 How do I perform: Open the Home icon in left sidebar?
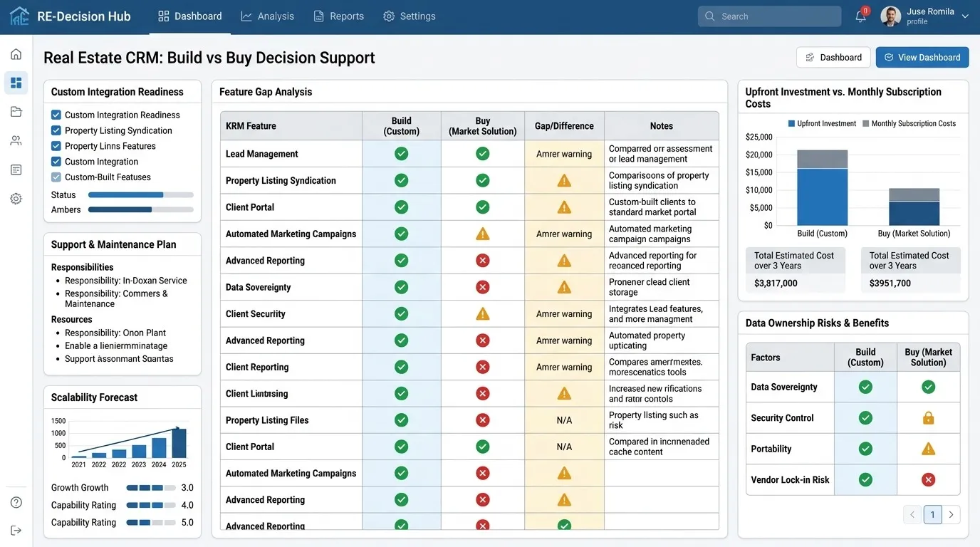[16, 54]
